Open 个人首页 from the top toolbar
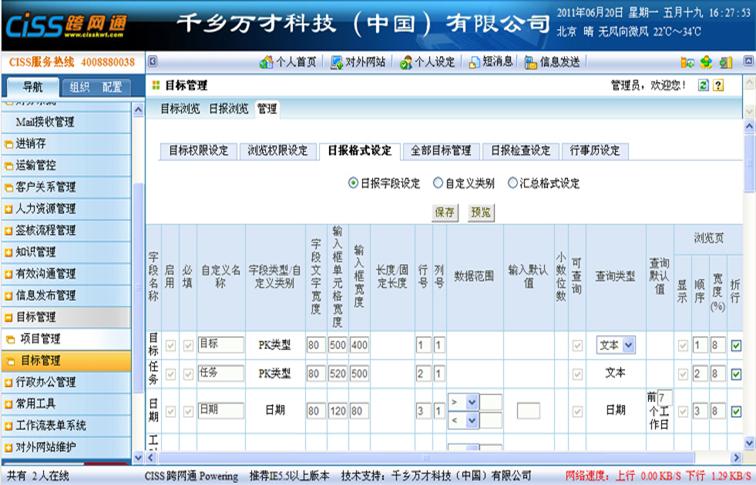Screen dimensions: 756x485 point(288,62)
